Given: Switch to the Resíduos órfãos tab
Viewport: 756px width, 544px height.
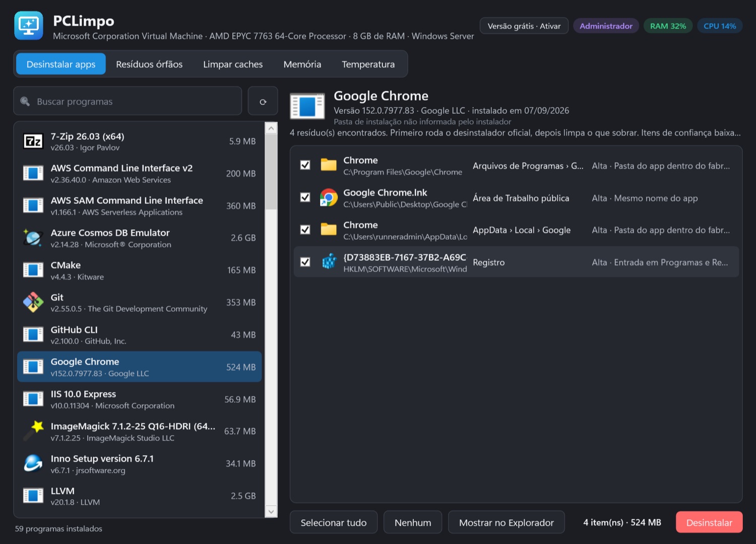Looking at the screenshot, I should [149, 64].
